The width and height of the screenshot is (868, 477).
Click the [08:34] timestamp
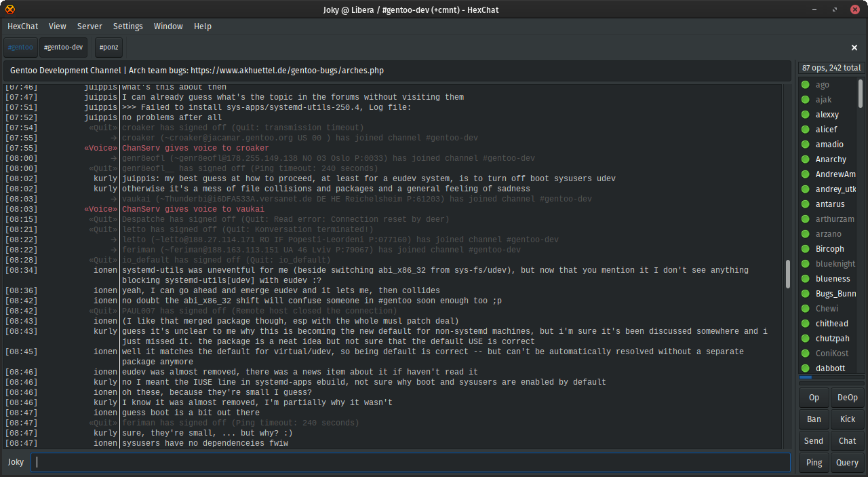pos(21,270)
